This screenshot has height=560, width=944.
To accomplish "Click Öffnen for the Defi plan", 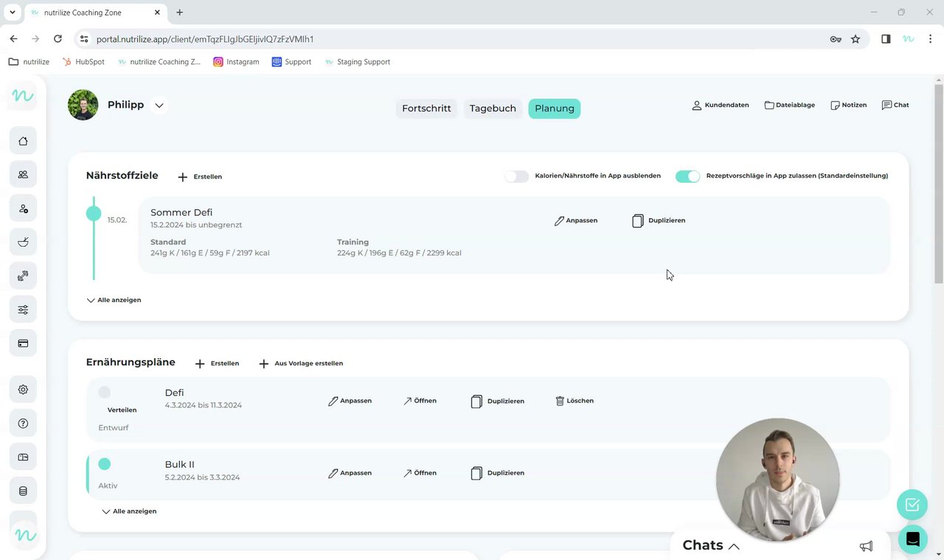I will tap(420, 401).
